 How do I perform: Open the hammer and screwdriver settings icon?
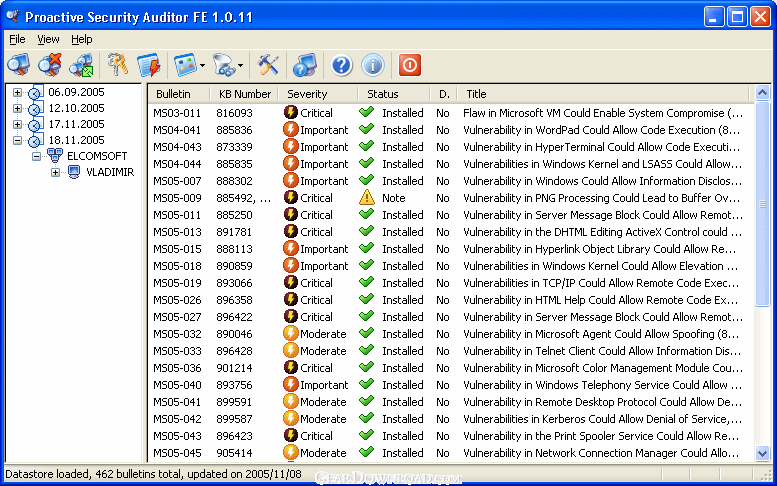coord(268,65)
